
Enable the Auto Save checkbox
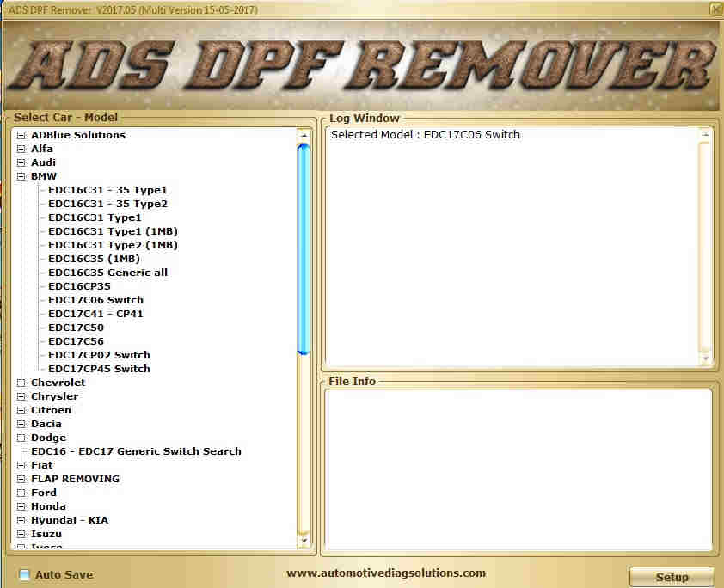(24, 574)
